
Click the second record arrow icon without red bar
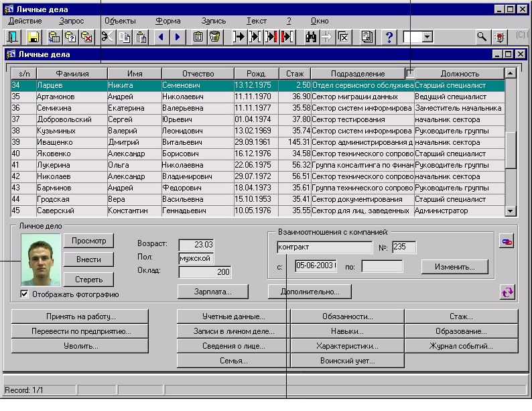point(255,37)
